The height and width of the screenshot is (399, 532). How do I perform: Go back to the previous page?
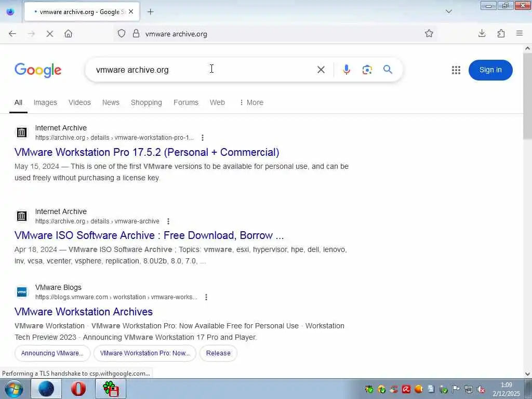click(12, 34)
